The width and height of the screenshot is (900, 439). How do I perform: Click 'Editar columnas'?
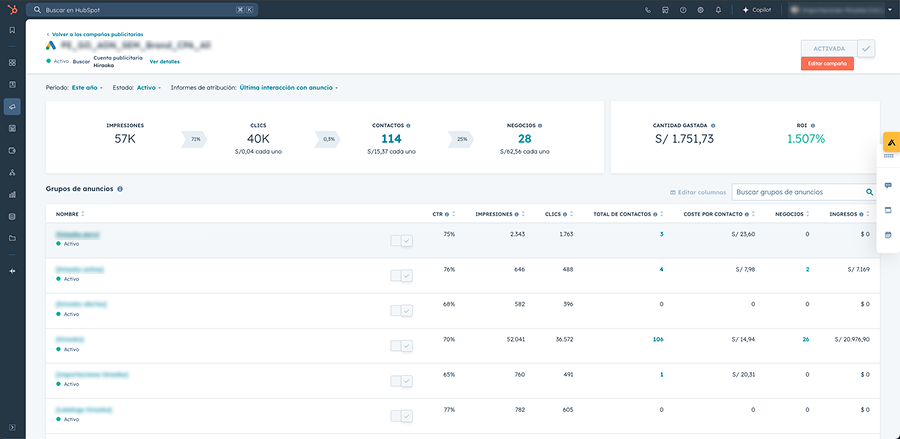click(698, 192)
